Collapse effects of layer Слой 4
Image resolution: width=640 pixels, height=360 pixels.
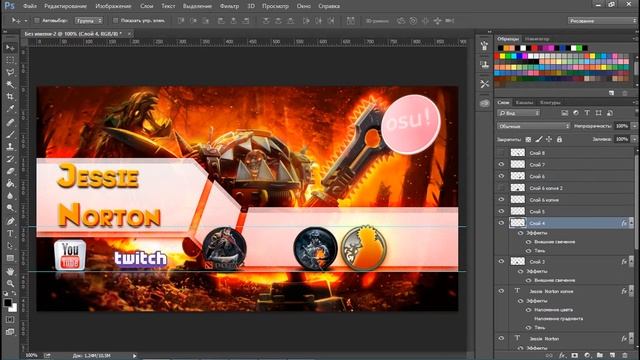[x=632, y=223]
